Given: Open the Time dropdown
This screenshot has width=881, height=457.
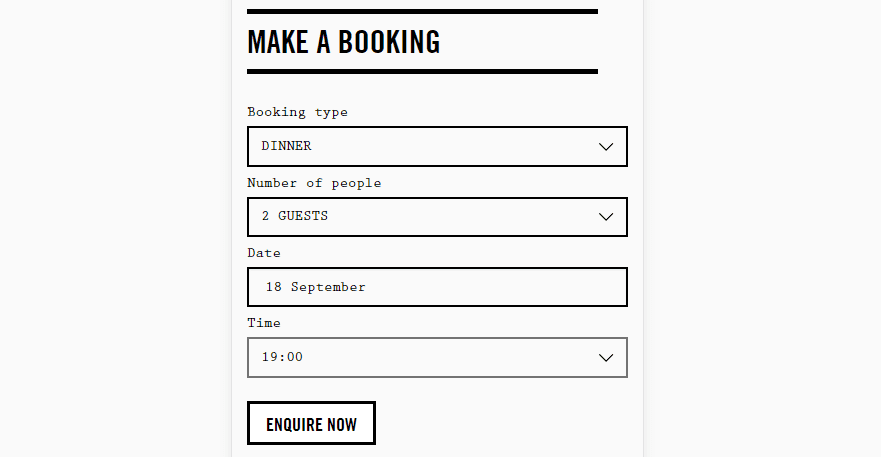Looking at the screenshot, I should pyautogui.click(x=436, y=358).
